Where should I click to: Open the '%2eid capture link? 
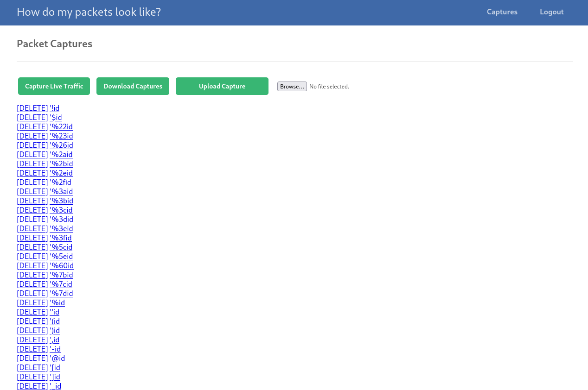61,173
